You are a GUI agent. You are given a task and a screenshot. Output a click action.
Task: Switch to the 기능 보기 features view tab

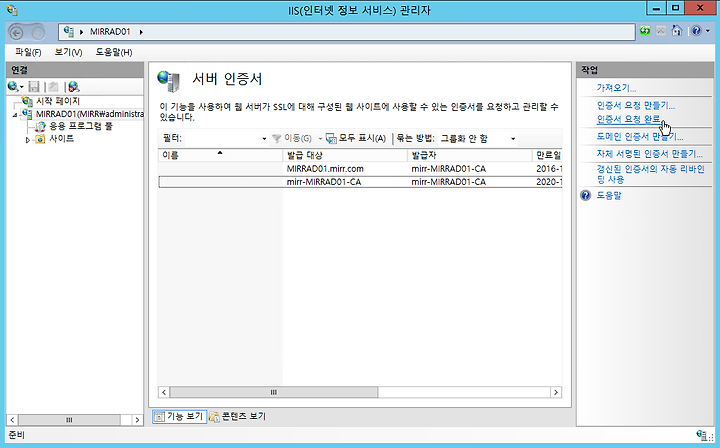pos(180,416)
